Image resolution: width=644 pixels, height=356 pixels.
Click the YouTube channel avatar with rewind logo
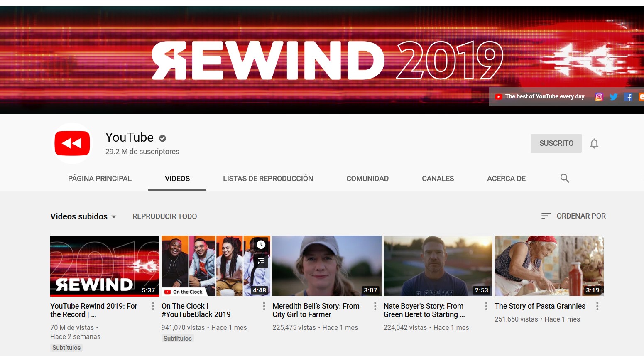click(72, 143)
